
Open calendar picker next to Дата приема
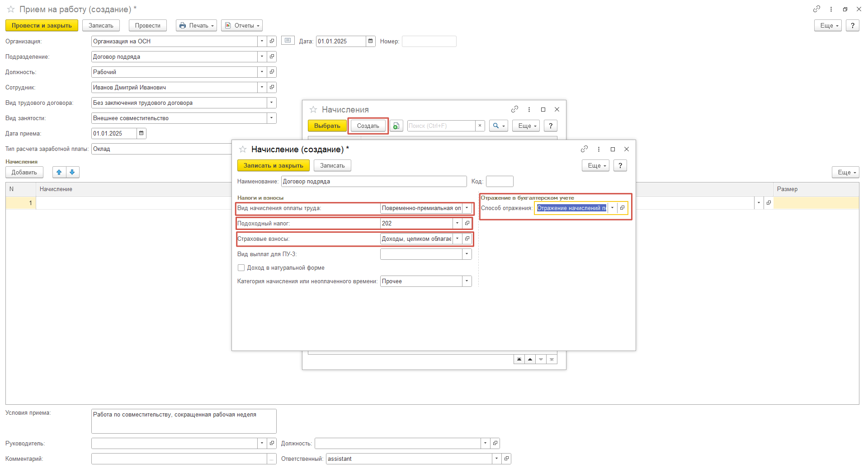click(142, 133)
